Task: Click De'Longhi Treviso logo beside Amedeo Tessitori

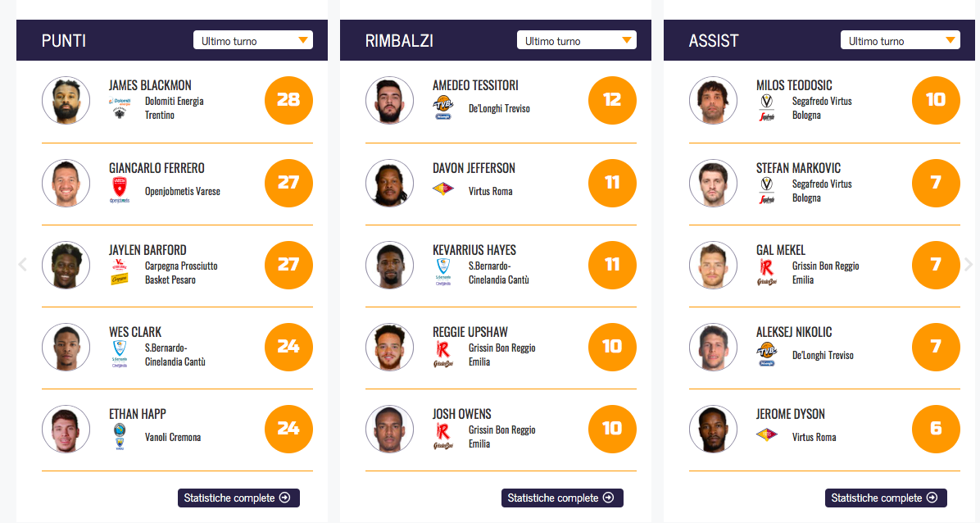Action: [x=443, y=108]
